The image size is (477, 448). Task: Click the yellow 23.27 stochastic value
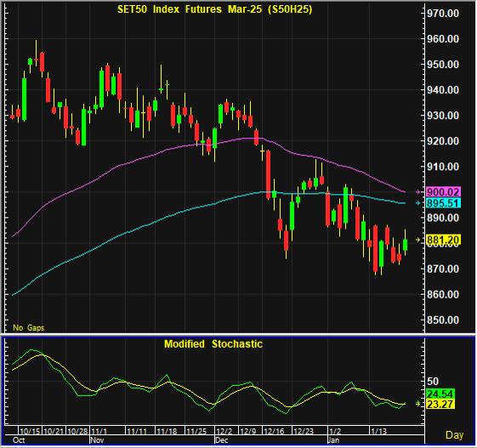point(440,404)
